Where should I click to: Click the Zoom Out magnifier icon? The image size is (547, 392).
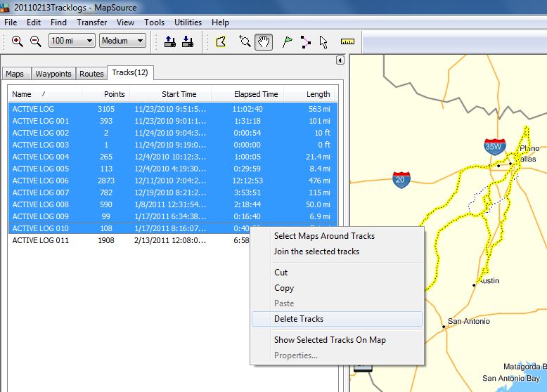[x=35, y=41]
